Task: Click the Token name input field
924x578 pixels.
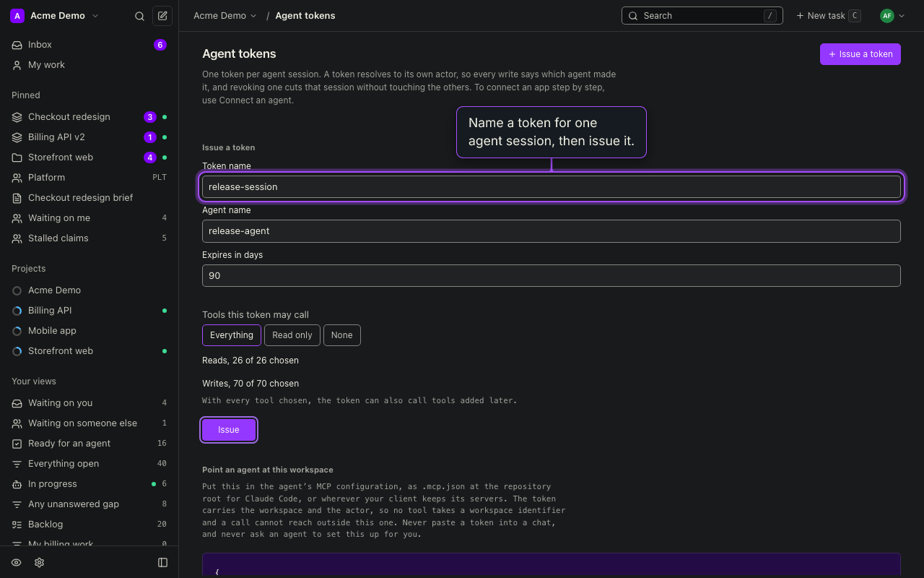Action: pos(552,186)
